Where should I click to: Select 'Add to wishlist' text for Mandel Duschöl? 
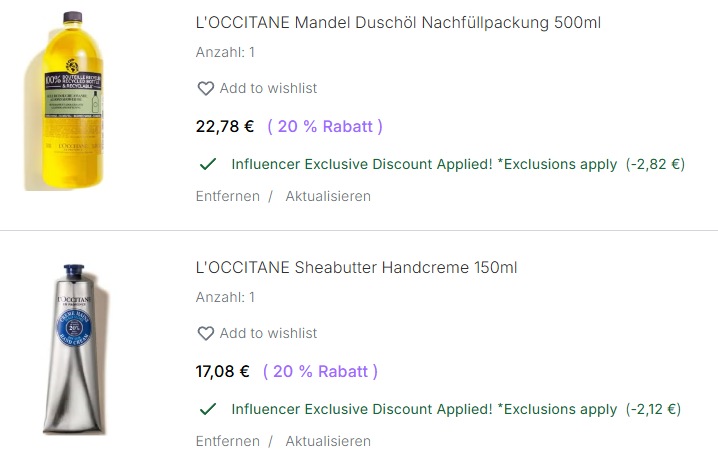[x=268, y=89]
